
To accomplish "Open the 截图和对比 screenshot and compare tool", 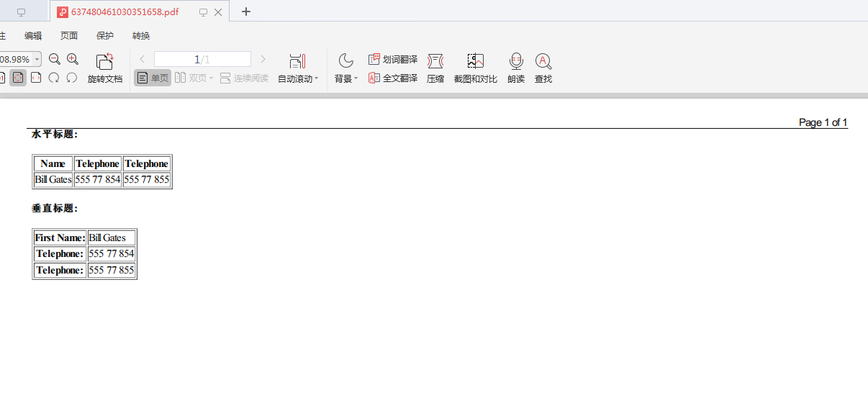I will point(476,69).
